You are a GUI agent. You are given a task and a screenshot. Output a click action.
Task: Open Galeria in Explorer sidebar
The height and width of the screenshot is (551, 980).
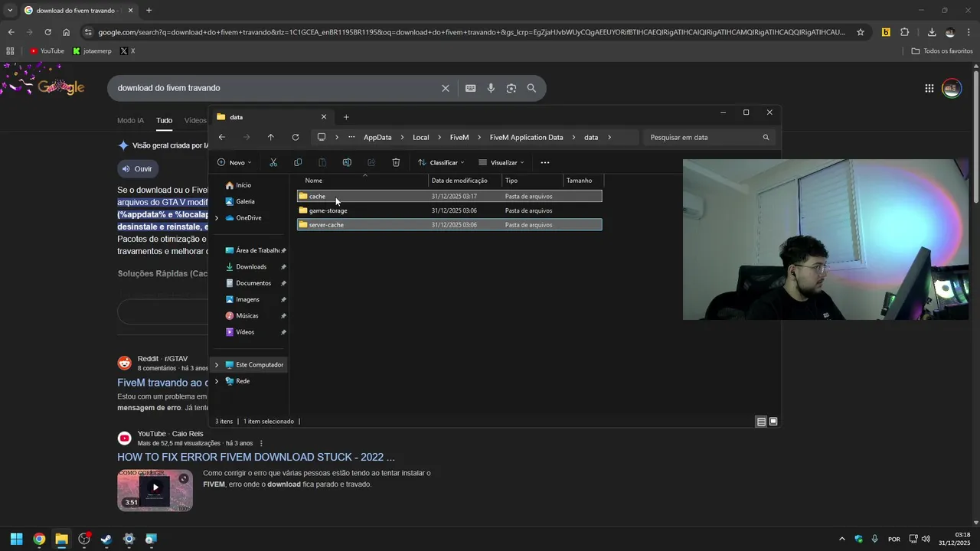point(245,202)
